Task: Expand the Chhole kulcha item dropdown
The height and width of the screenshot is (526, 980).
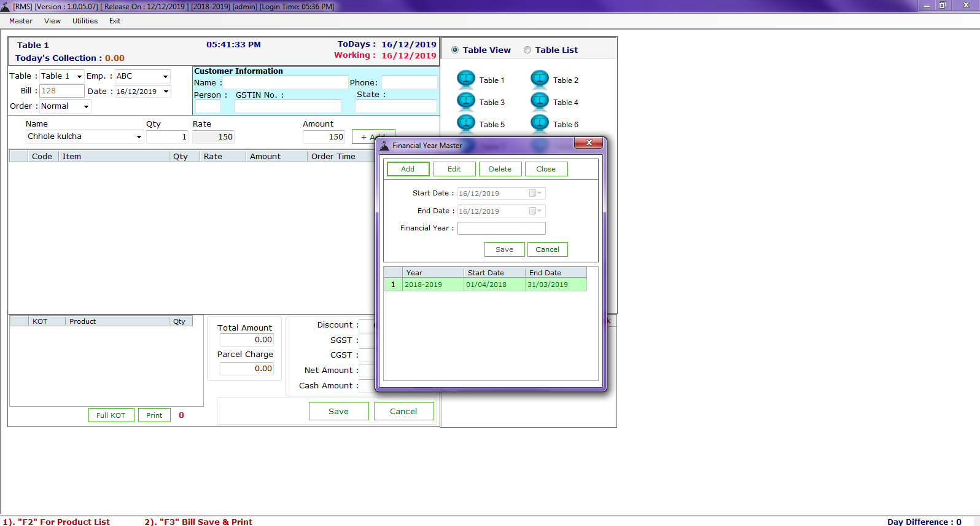Action: pyautogui.click(x=139, y=137)
